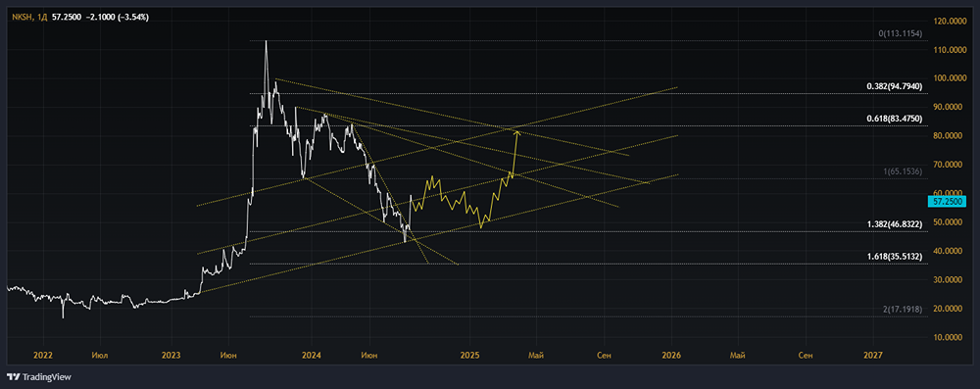Click the 120.0000 price axis label
The width and height of the screenshot is (980, 389).
pyautogui.click(x=950, y=21)
